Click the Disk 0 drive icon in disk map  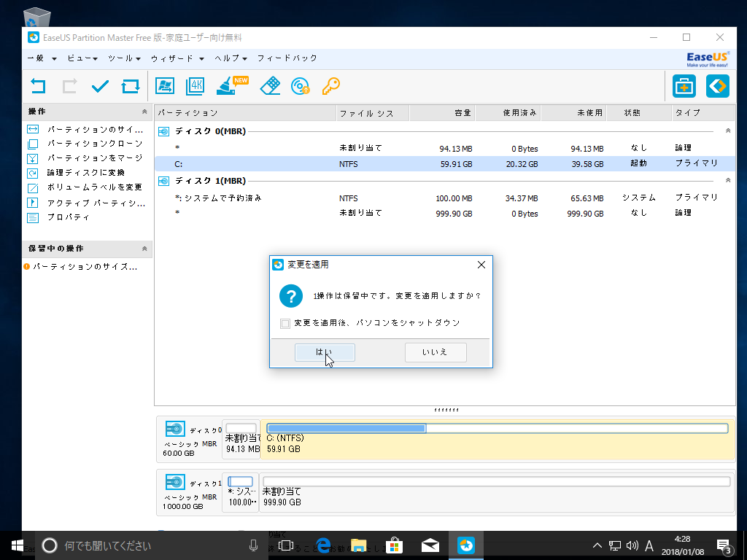point(175,429)
